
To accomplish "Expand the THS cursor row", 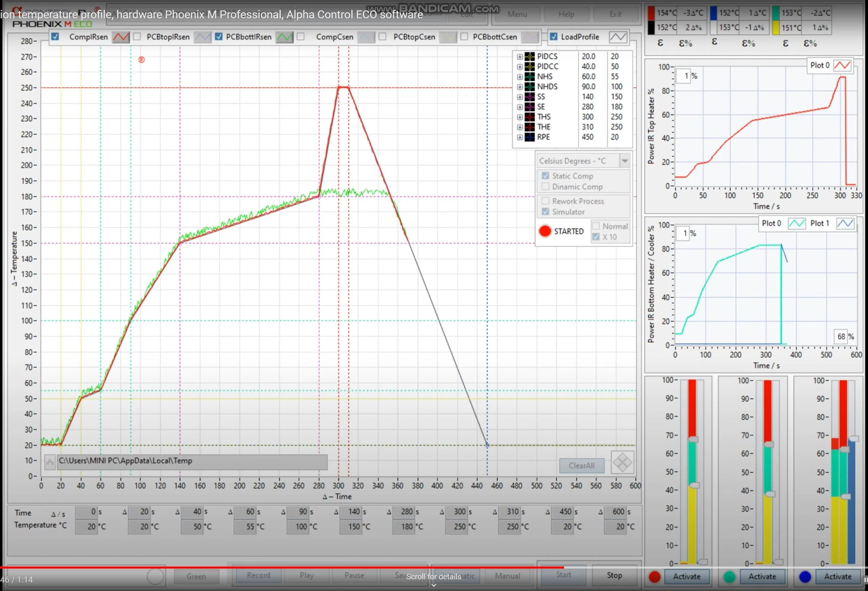I will click(519, 117).
